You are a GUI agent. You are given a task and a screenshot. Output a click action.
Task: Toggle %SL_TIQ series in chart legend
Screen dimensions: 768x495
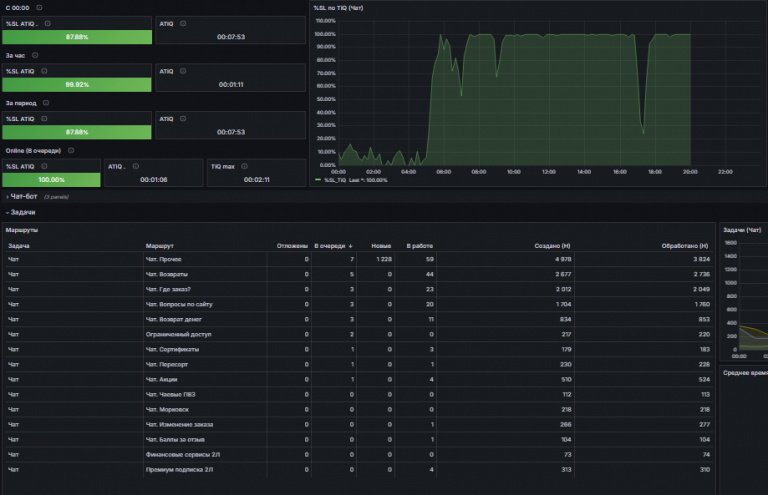(335, 180)
